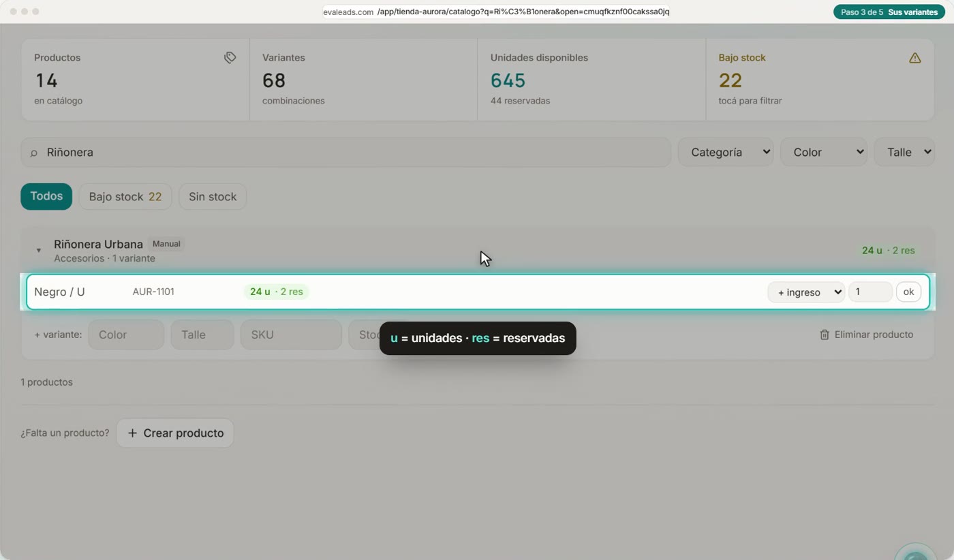This screenshot has width=954, height=560.
Task: Click the new variant SKU field
Action: coord(291,335)
